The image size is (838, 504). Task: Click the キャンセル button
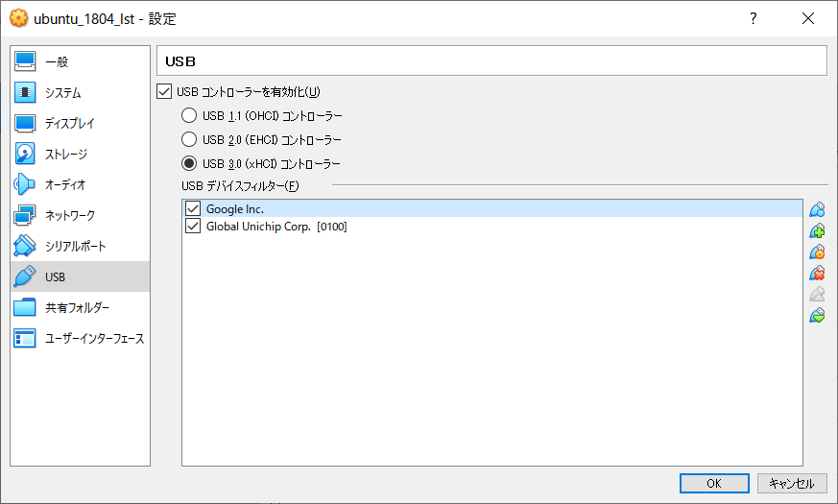point(792,483)
